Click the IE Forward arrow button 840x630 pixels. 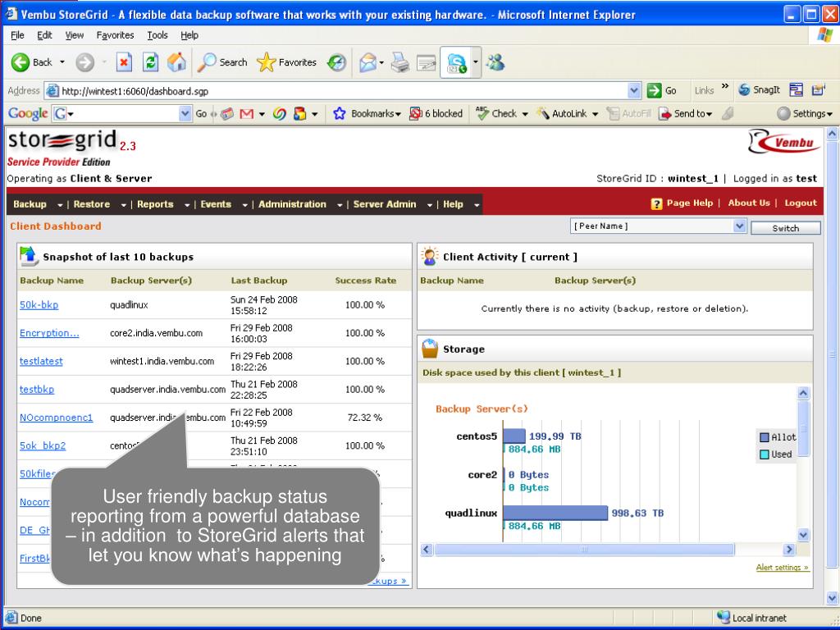click(84, 62)
